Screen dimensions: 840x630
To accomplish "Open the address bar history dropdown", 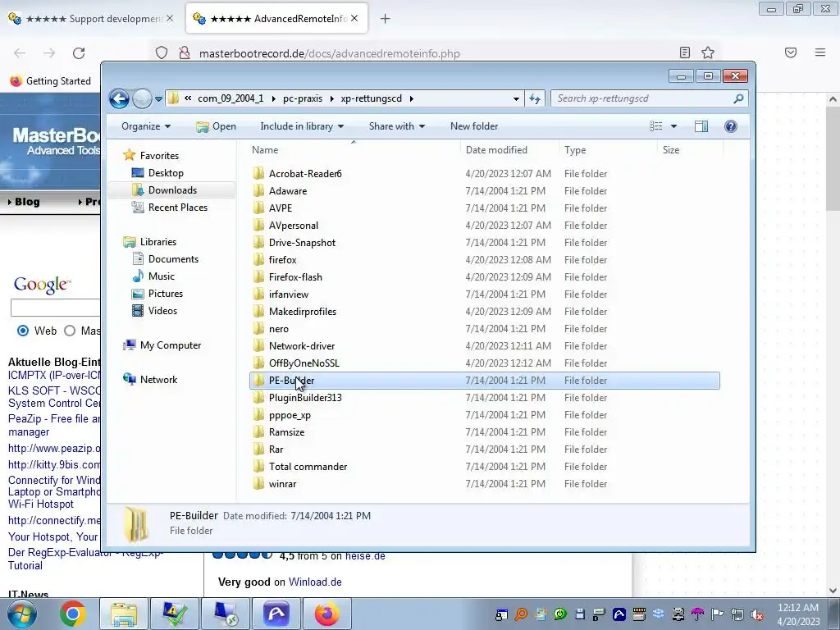I will [516, 98].
